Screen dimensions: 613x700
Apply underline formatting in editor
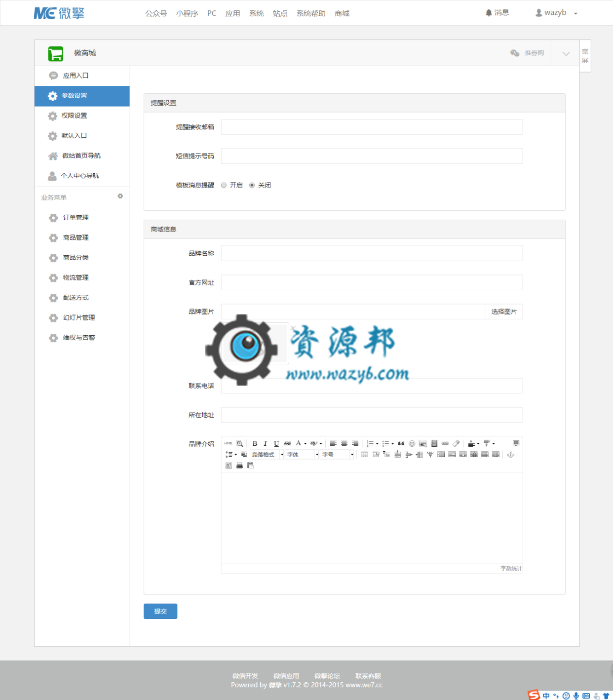pyautogui.click(x=276, y=443)
